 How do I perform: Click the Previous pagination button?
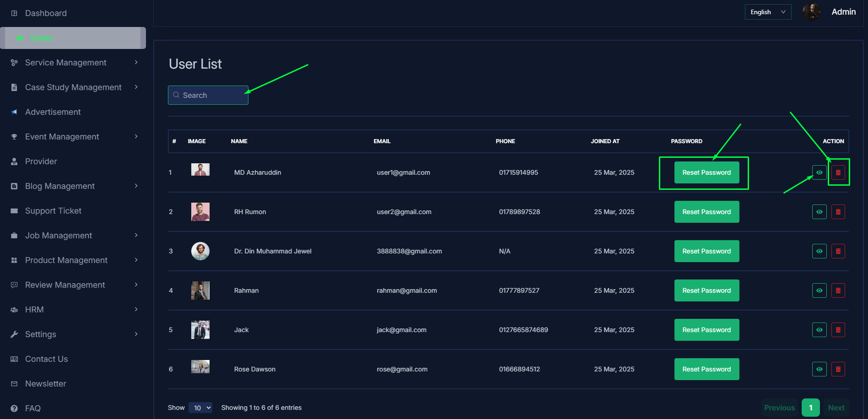pos(780,408)
